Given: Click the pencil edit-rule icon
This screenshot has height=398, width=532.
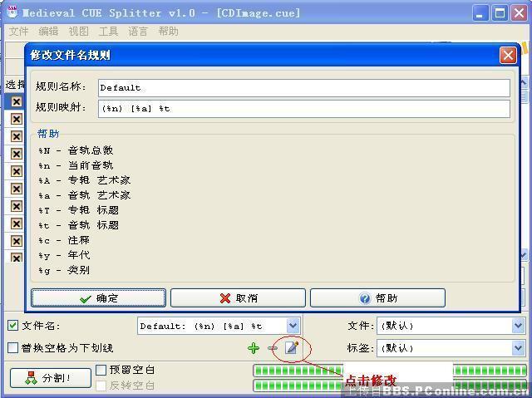Looking at the screenshot, I should (x=292, y=347).
